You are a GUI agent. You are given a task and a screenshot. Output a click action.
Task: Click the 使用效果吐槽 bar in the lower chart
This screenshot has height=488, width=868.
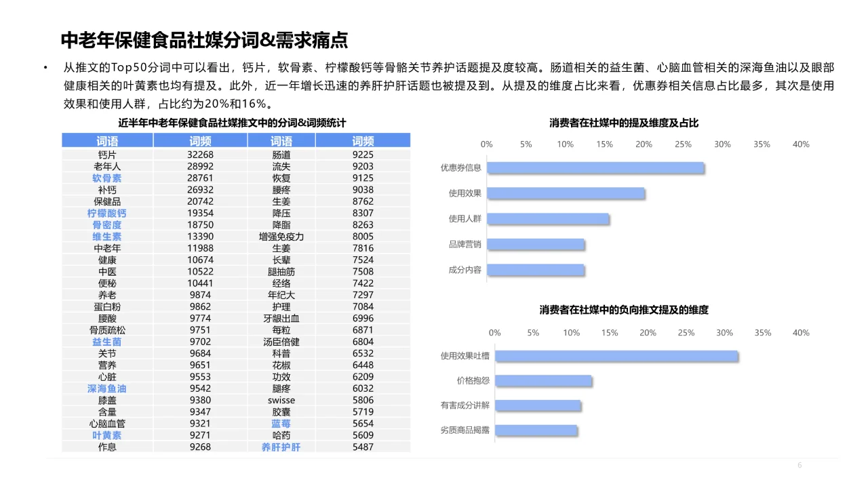616,355
